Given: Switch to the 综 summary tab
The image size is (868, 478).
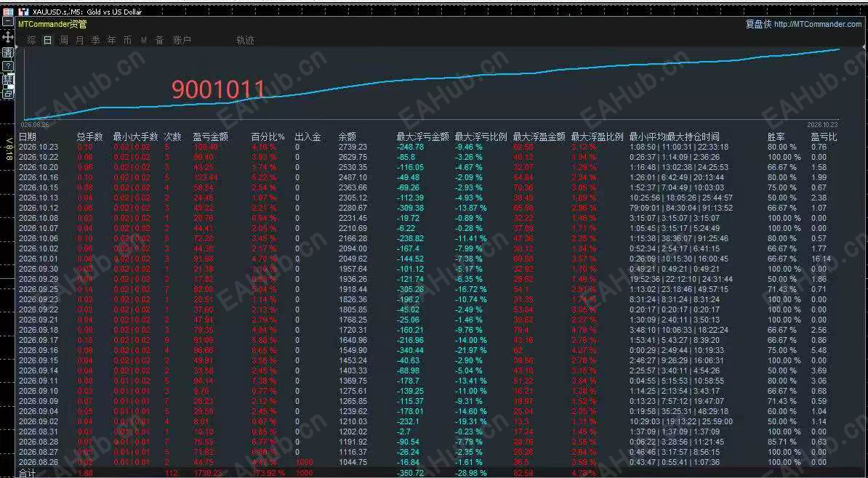Looking at the screenshot, I should click(x=31, y=41).
